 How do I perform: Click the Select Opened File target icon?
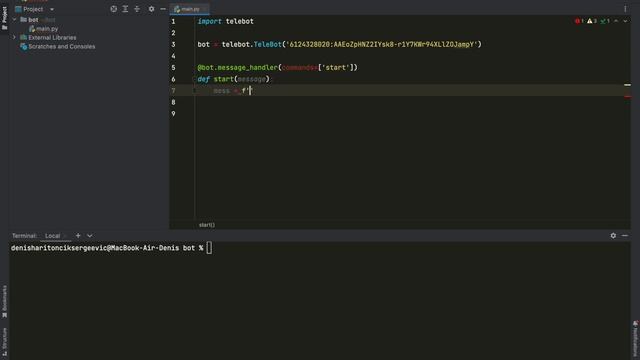coord(113,9)
